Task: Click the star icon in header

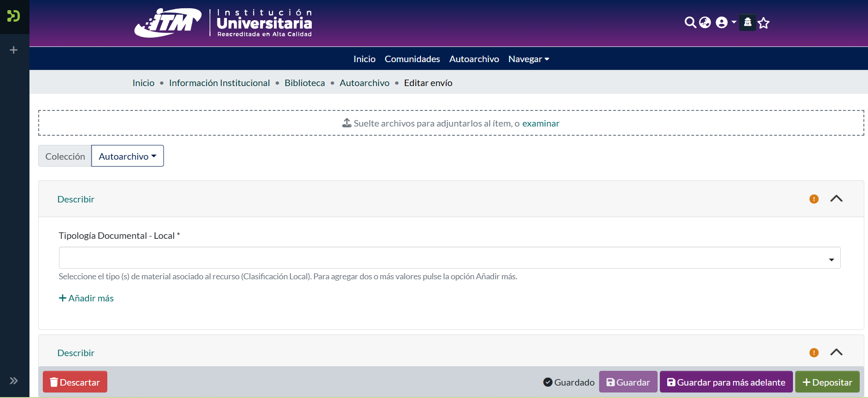Action: [x=763, y=23]
